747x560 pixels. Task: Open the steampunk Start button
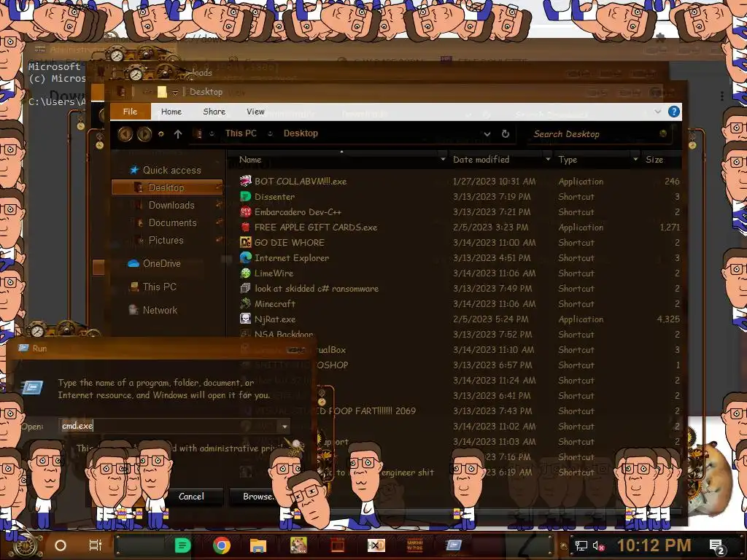point(25,545)
